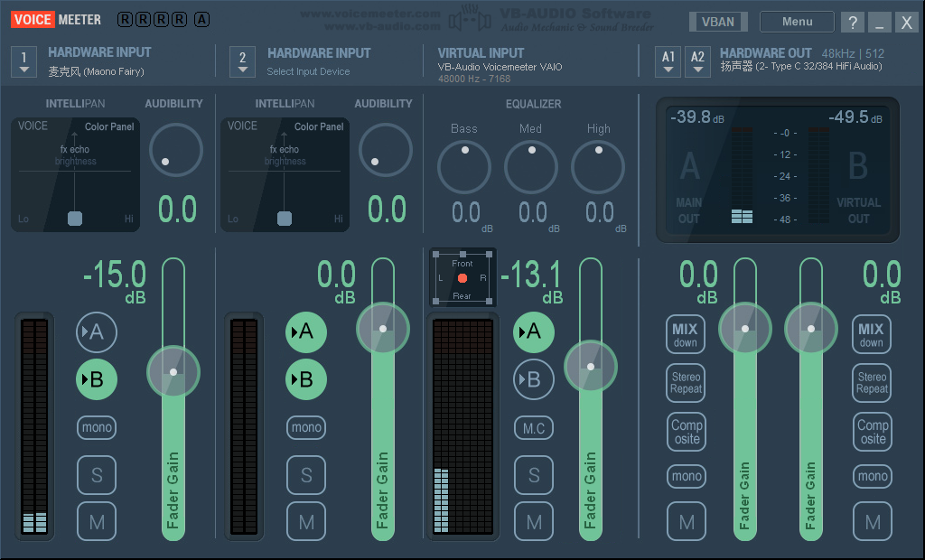Enable Composite mode on output bus B
This screenshot has width=925, height=560.
(872, 432)
